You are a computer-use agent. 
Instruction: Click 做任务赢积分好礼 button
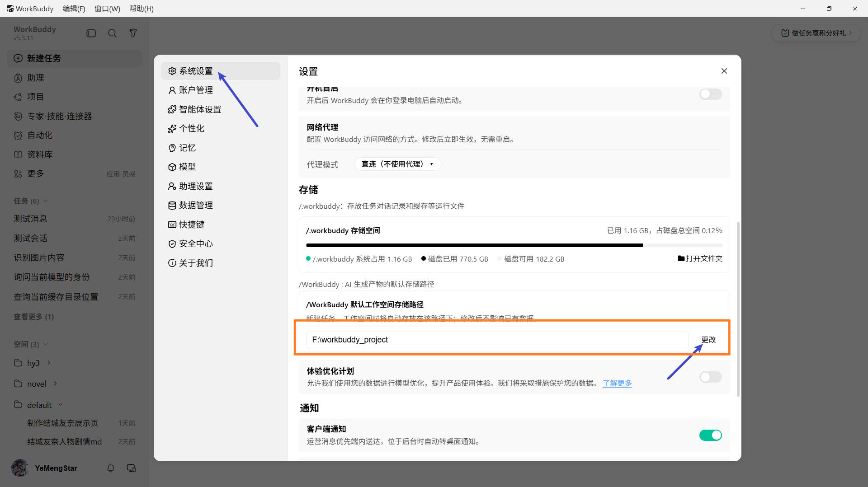click(x=816, y=33)
